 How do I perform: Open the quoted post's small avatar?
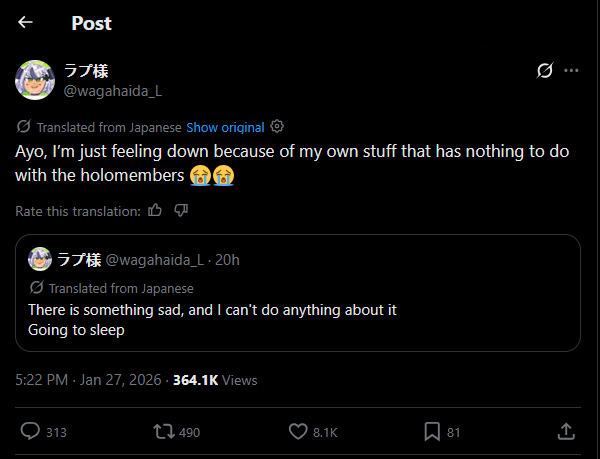pos(40,260)
